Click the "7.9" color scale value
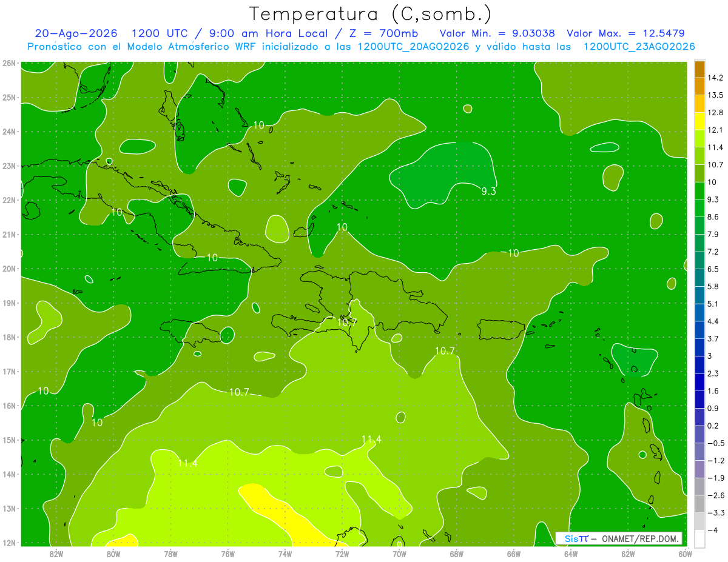 [713, 234]
